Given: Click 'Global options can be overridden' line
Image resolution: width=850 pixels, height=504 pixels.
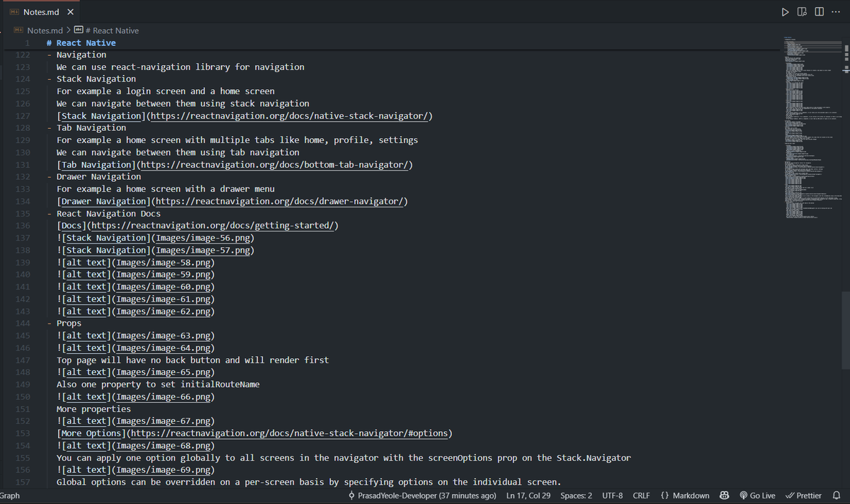Looking at the screenshot, I should 309,482.
